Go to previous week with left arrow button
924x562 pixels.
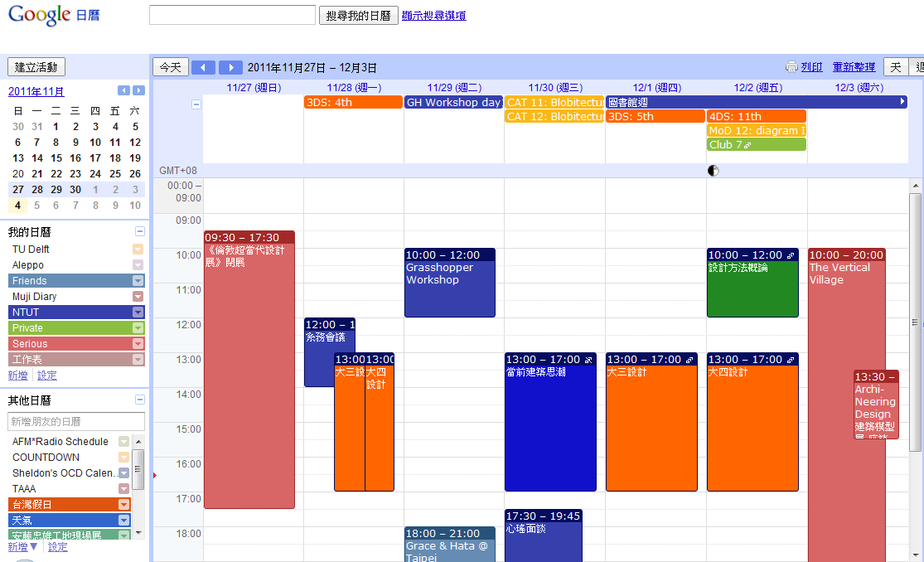point(203,67)
